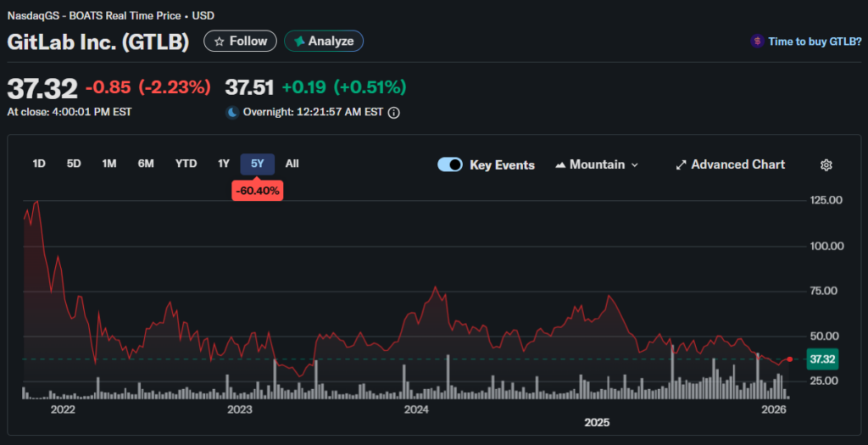The width and height of the screenshot is (868, 445).
Task: Click the red current price marker dot
Action: [790, 359]
